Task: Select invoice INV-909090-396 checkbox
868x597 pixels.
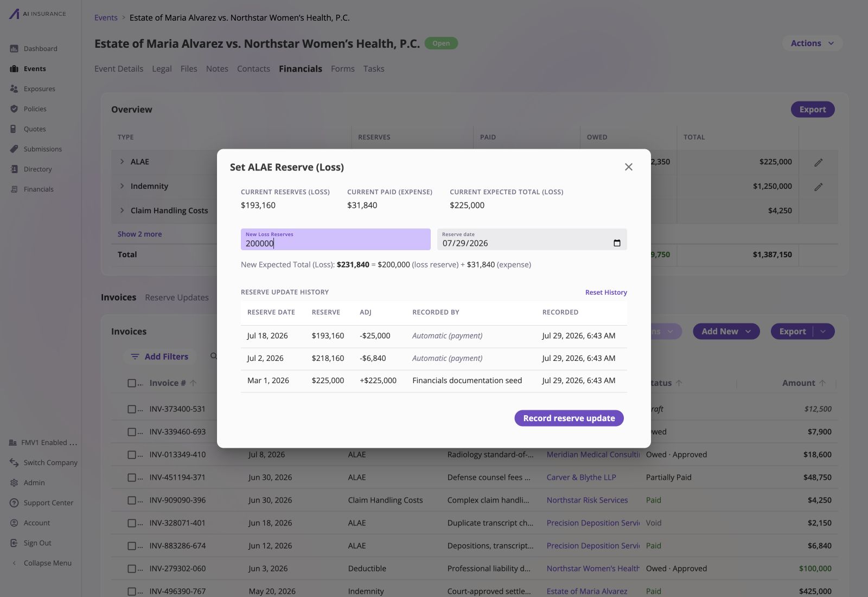Action: click(x=132, y=500)
